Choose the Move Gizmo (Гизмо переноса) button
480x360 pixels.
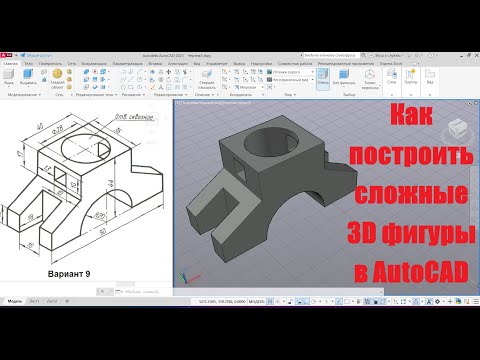coord(370,79)
